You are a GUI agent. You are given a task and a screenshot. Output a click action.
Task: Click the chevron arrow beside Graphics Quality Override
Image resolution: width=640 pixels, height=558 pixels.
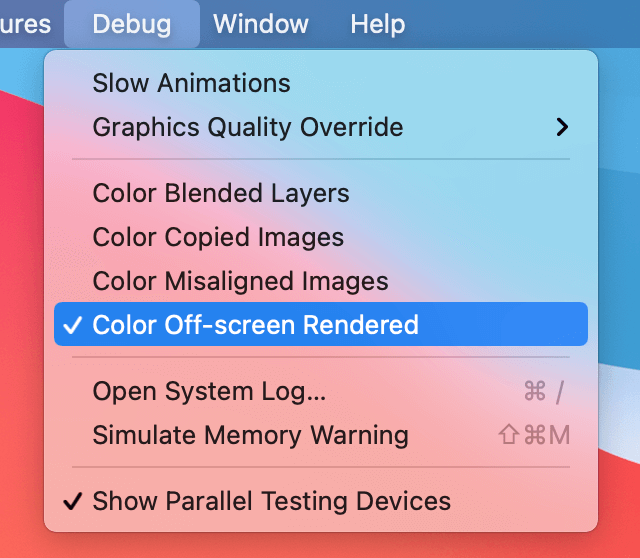(562, 128)
